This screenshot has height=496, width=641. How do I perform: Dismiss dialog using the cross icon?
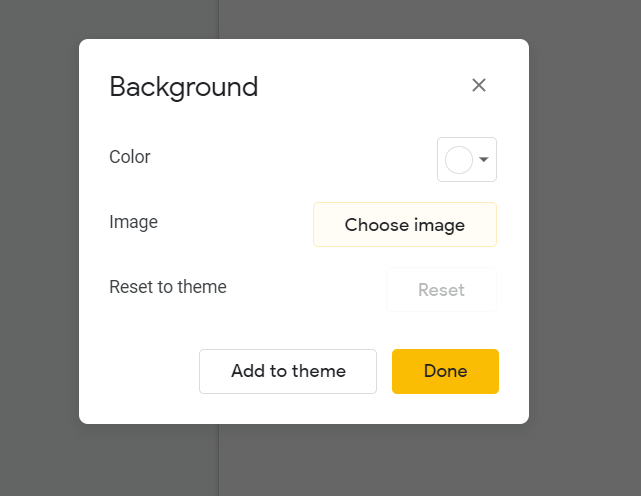coord(479,85)
